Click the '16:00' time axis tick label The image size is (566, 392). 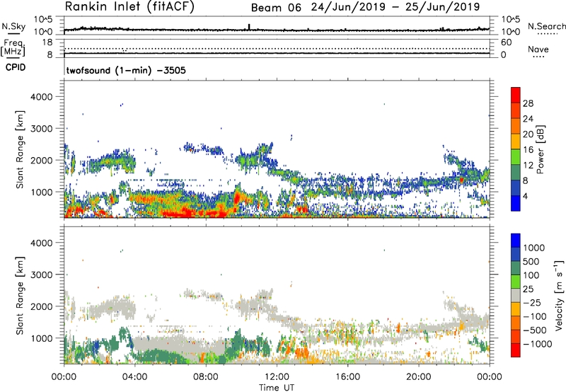(347, 377)
